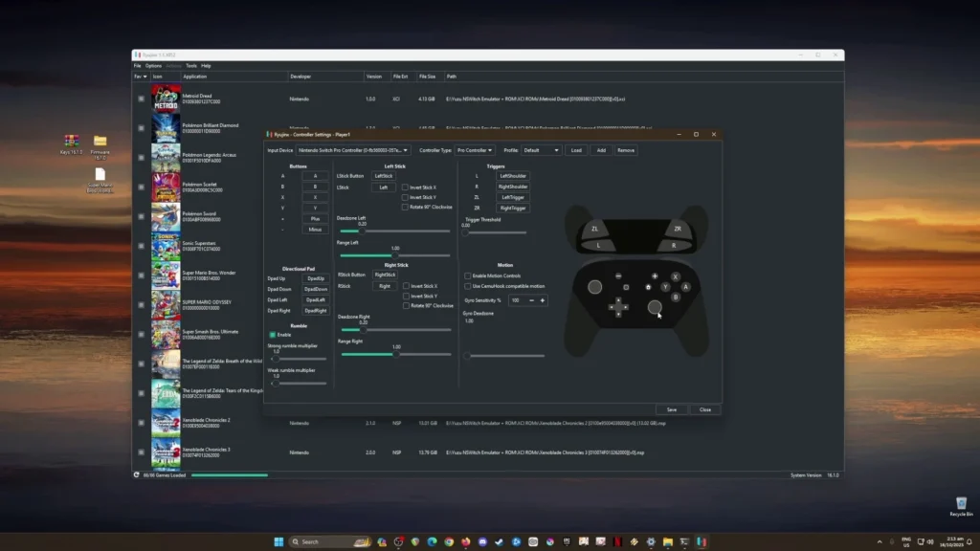This screenshot has width=980, height=551.
Task: Open Discord from the taskbar
Action: [482, 541]
